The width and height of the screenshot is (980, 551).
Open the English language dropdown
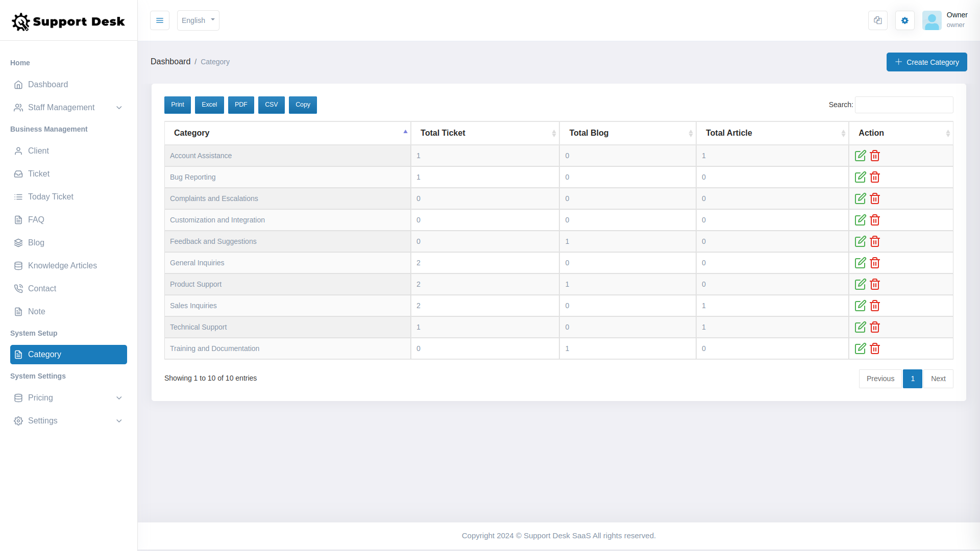tap(198, 20)
